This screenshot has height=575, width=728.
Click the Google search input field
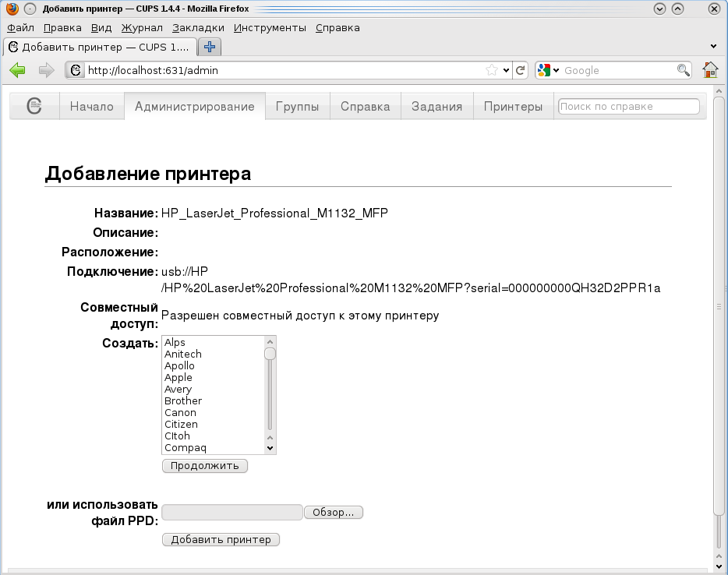(x=618, y=71)
